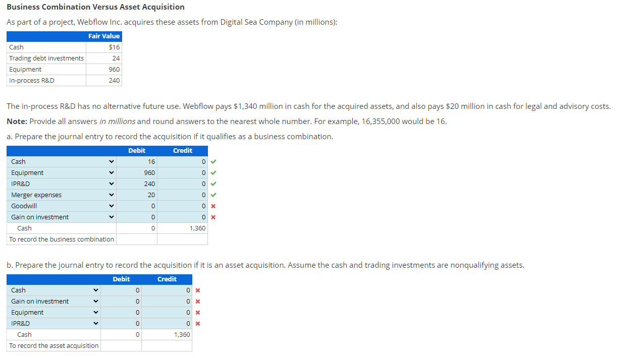
Task: Click the 1,360 credit cell in part a
Action: [x=182, y=228]
